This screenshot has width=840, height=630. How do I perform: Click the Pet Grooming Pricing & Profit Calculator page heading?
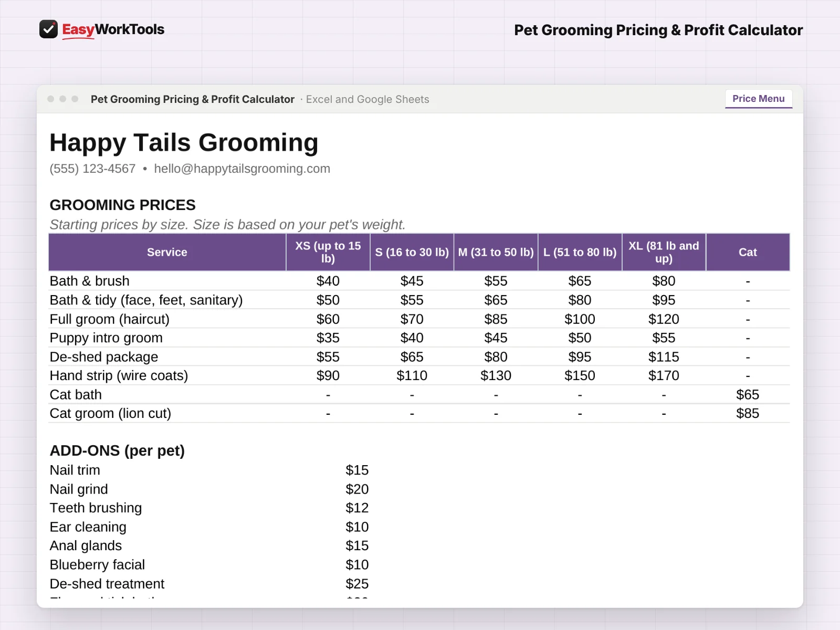click(x=658, y=30)
